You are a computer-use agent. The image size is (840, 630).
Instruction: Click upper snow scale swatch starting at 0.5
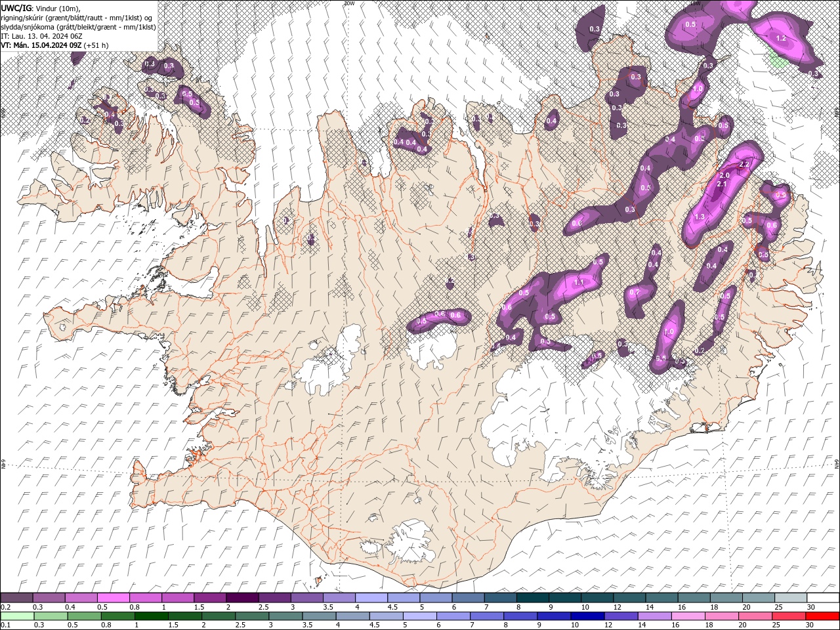point(114,598)
